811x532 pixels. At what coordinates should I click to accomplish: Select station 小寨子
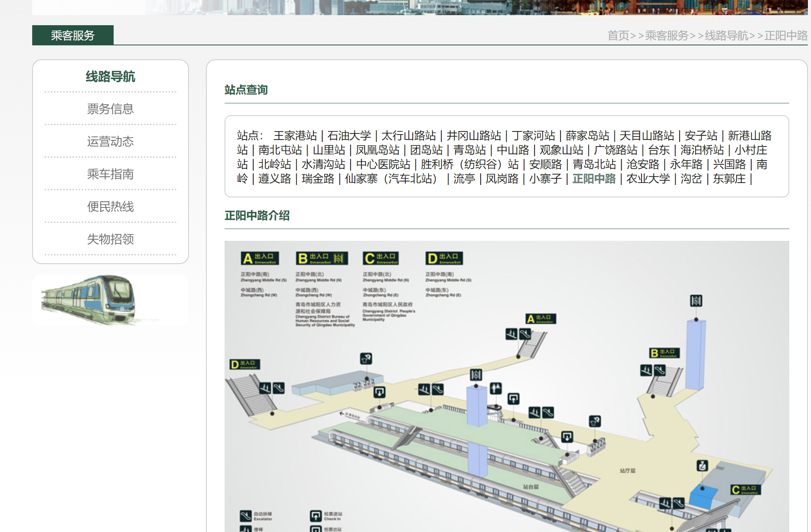coord(545,179)
